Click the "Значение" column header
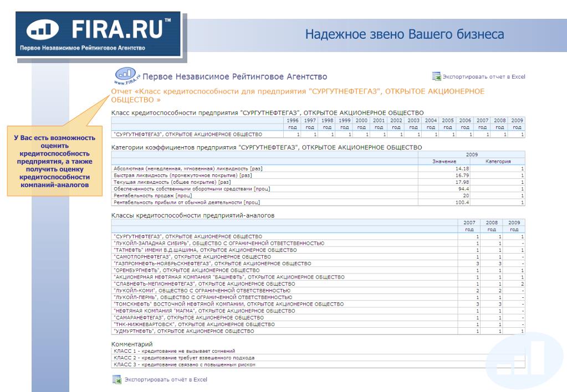 445,162
